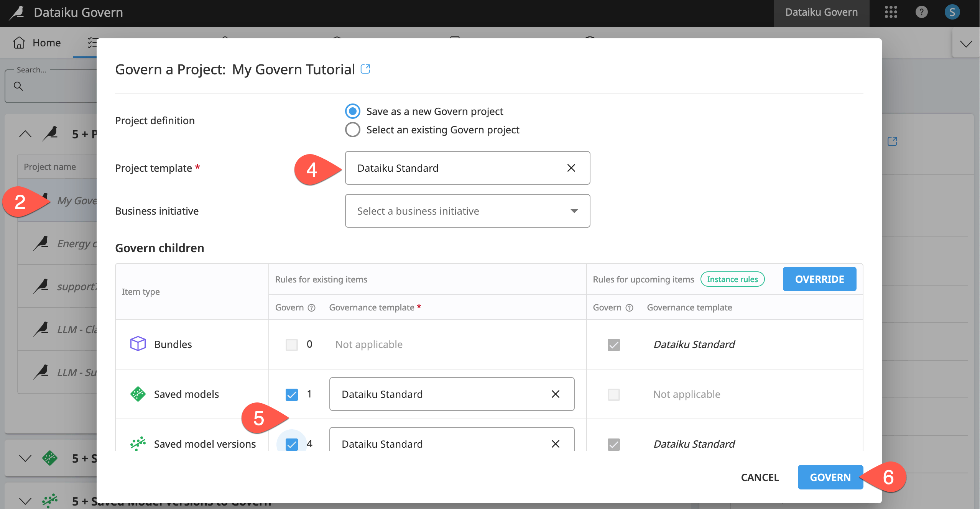Select the Energy project row
Screen dimensions: 980x509
[x=58, y=243]
